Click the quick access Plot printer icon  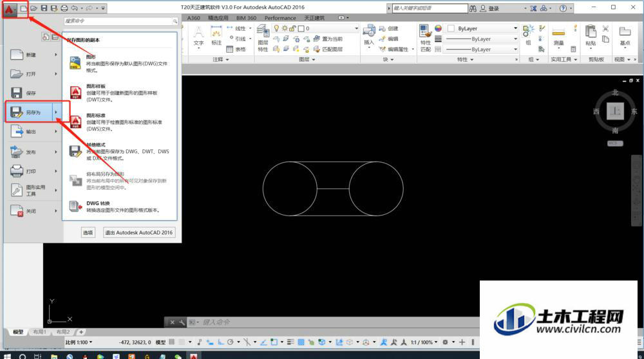(64, 8)
